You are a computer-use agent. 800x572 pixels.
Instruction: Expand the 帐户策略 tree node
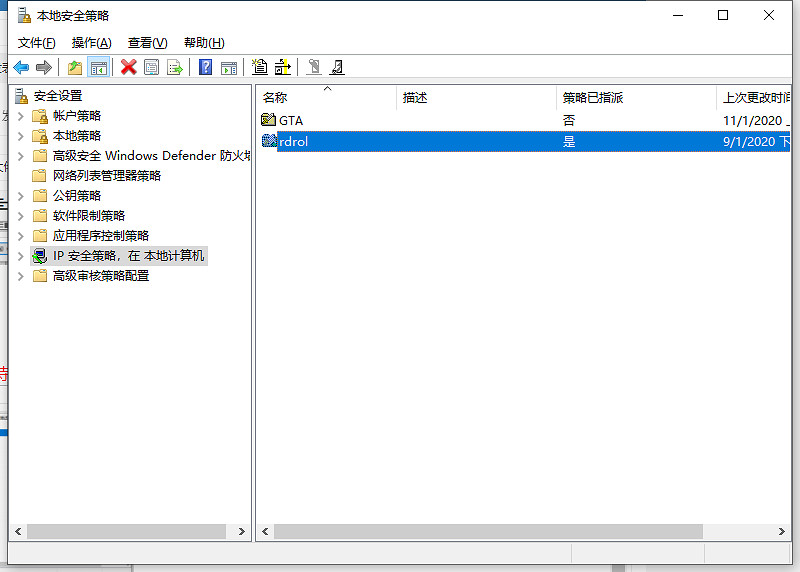coord(22,116)
